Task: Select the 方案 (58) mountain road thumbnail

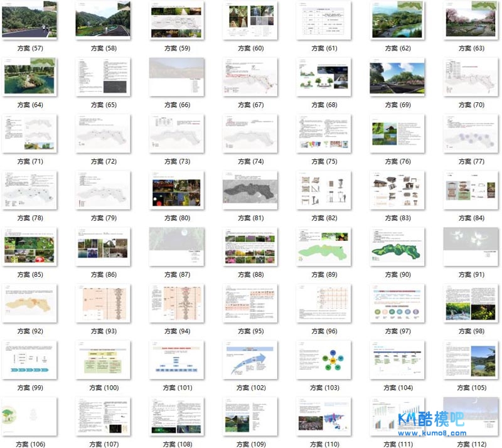Action: point(102,19)
